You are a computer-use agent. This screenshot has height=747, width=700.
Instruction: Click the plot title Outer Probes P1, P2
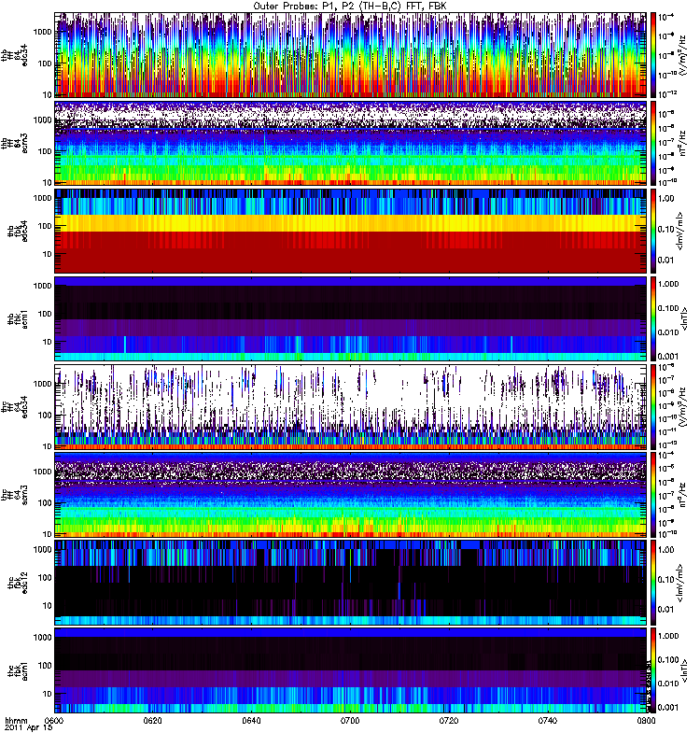[x=350, y=7]
